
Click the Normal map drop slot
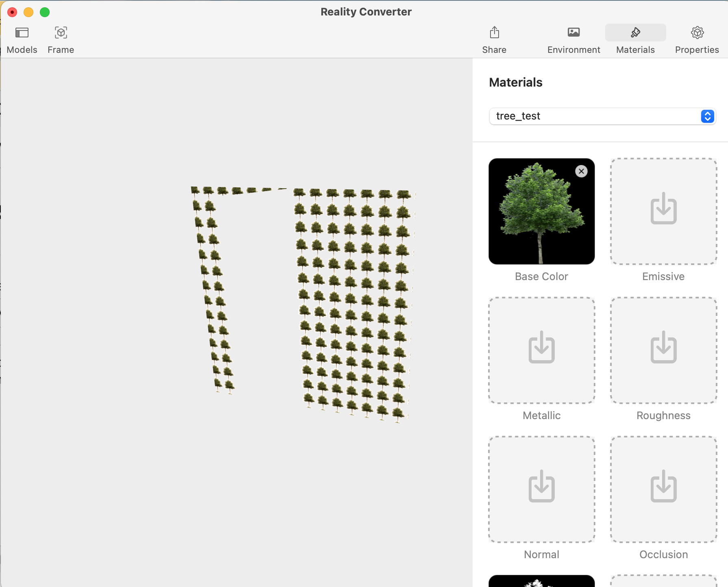(541, 489)
